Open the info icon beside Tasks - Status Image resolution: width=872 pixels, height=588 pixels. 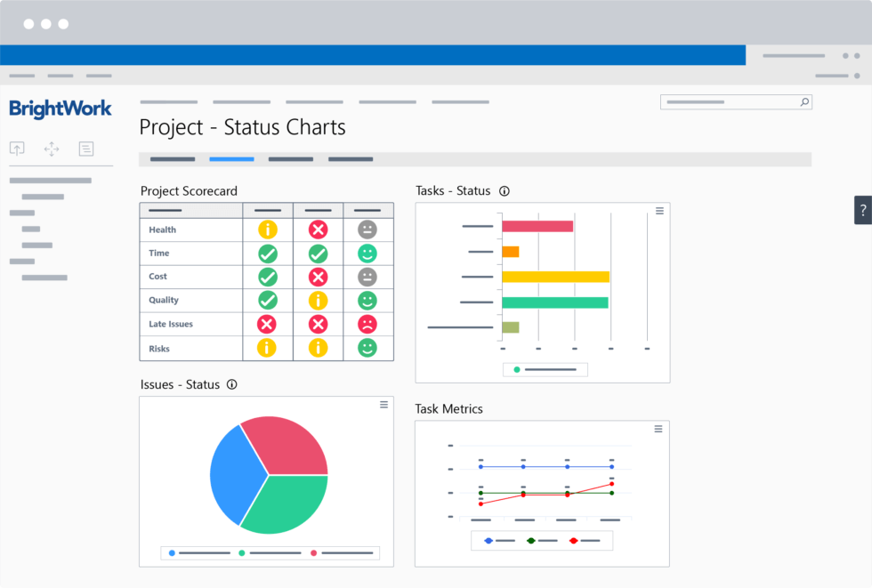[x=505, y=190]
